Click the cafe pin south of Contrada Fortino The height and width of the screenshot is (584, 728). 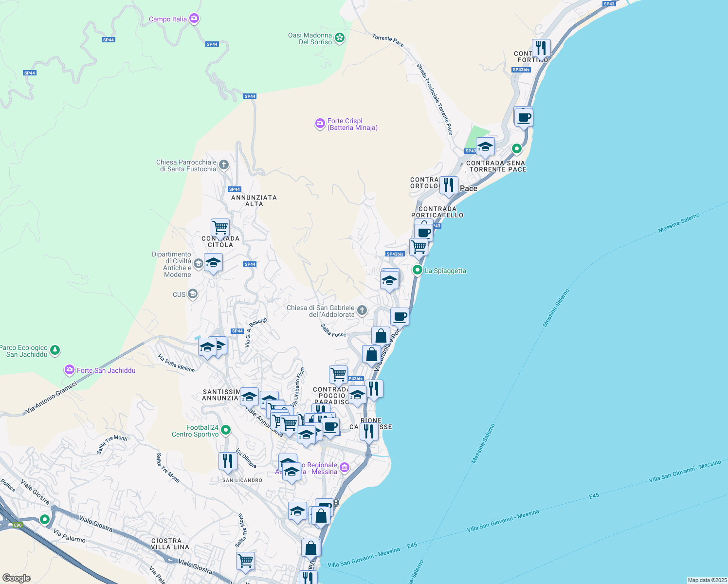[524, 118]
